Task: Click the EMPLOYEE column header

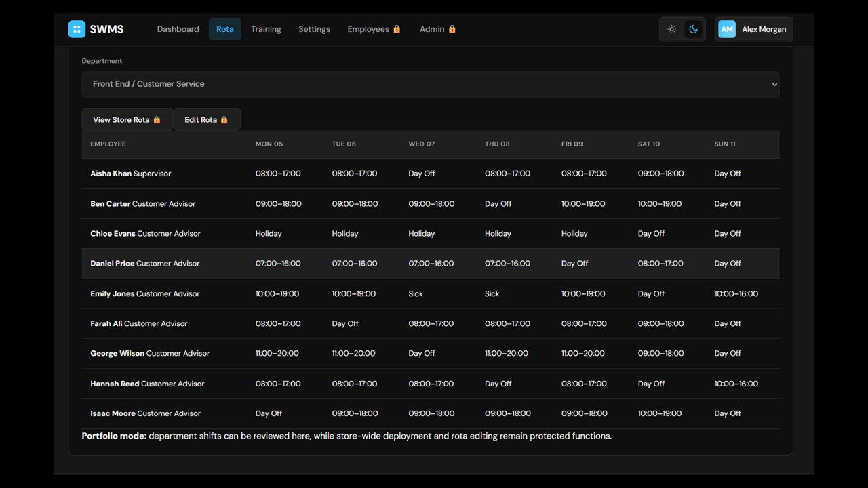Action: pos(108,144)
